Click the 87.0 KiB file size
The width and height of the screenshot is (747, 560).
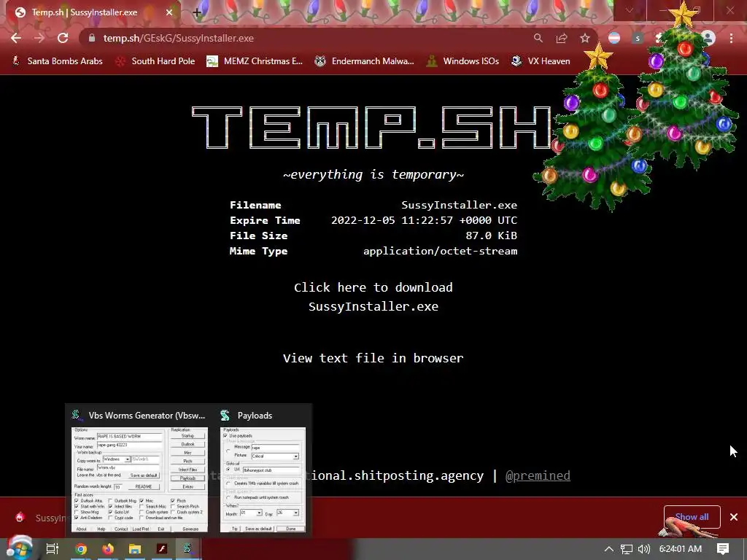coord(491,236)
